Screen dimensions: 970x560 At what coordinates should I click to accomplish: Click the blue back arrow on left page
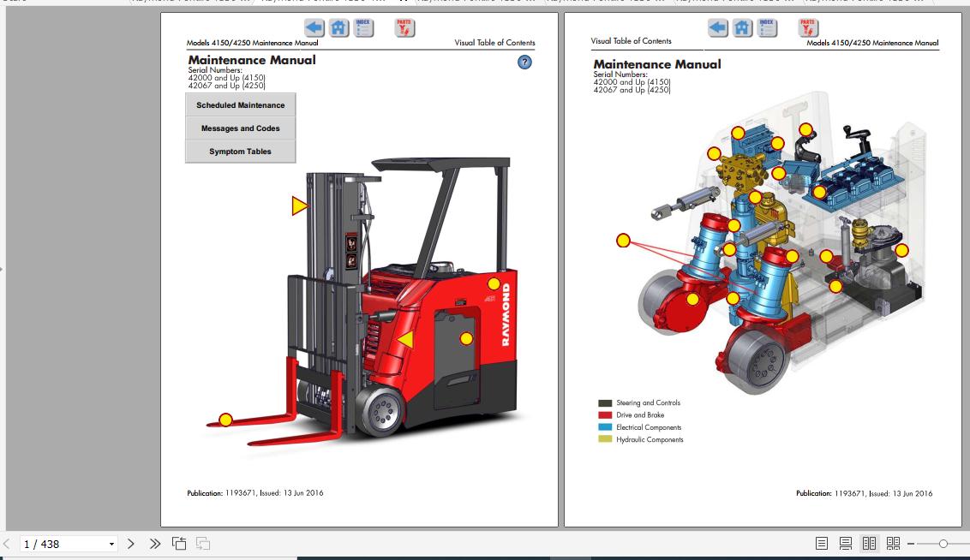point(314,27)
